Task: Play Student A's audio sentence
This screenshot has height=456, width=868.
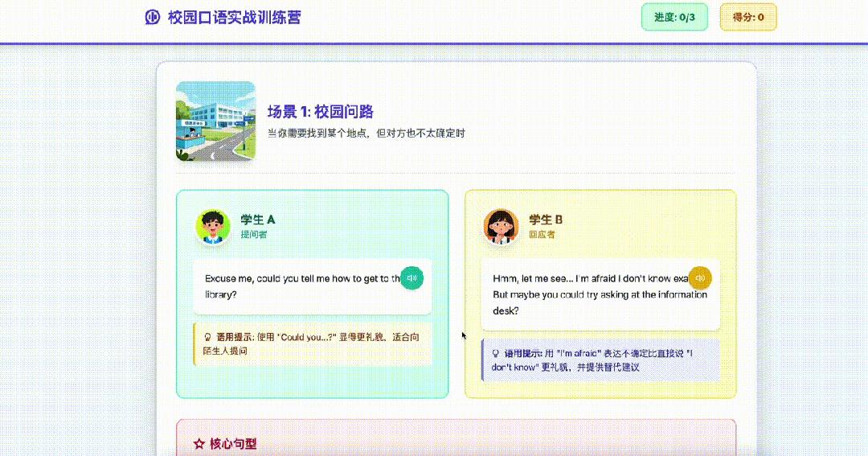Action: pyautogui.click(x=411, y=278)
